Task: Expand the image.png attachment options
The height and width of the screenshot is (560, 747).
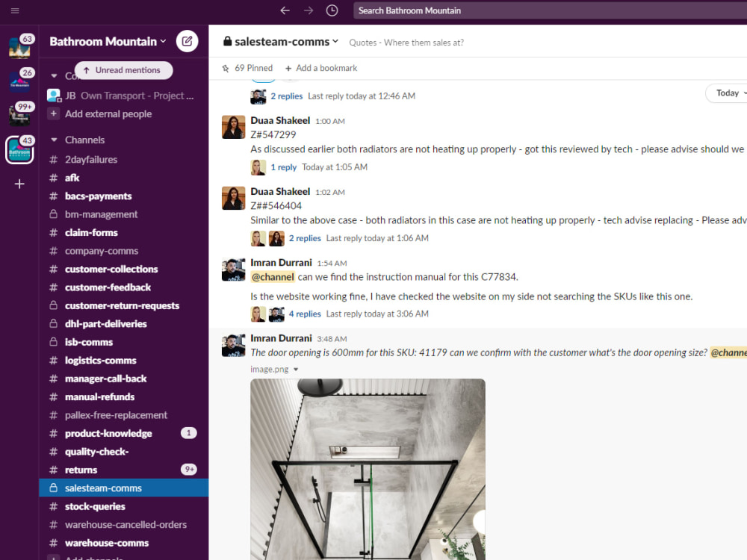Action: tap(295, 368)
